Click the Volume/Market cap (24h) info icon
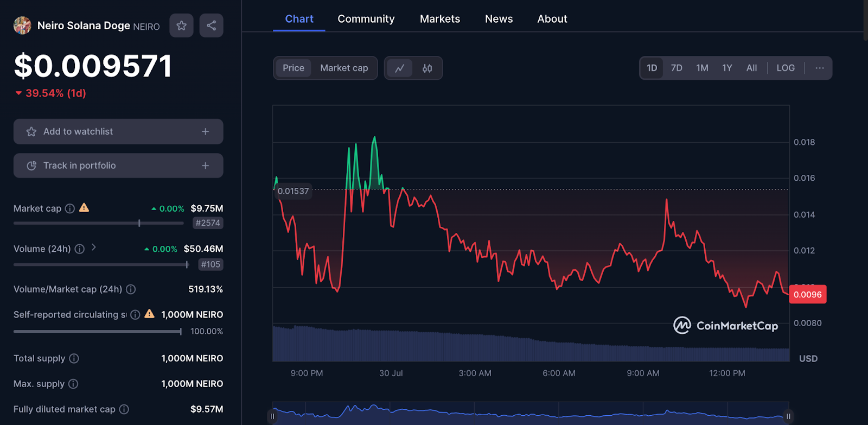The image size is (868, 425). click(x=131, y=289)
